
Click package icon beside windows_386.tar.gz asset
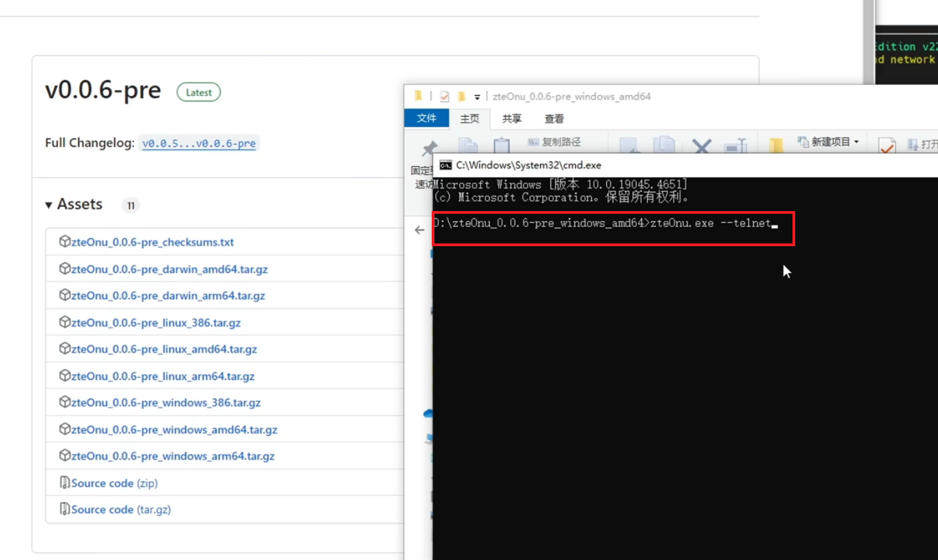click(x=65, y=402)
